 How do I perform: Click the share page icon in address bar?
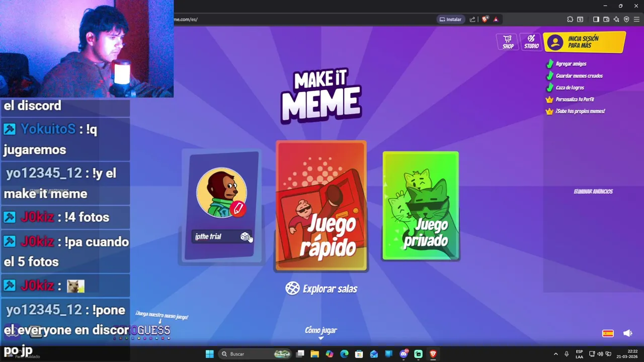pyautogui.click(x=472, y=19)
